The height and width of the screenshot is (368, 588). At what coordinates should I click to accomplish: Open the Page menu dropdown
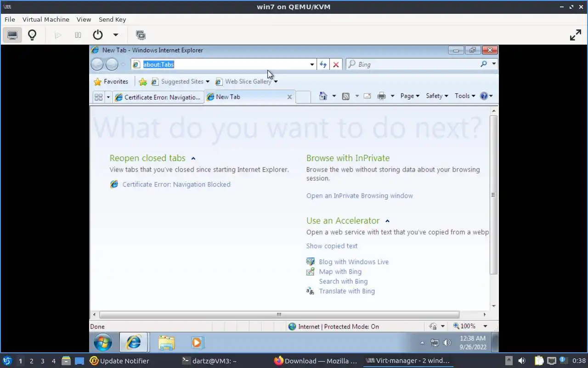click(410, 96)
